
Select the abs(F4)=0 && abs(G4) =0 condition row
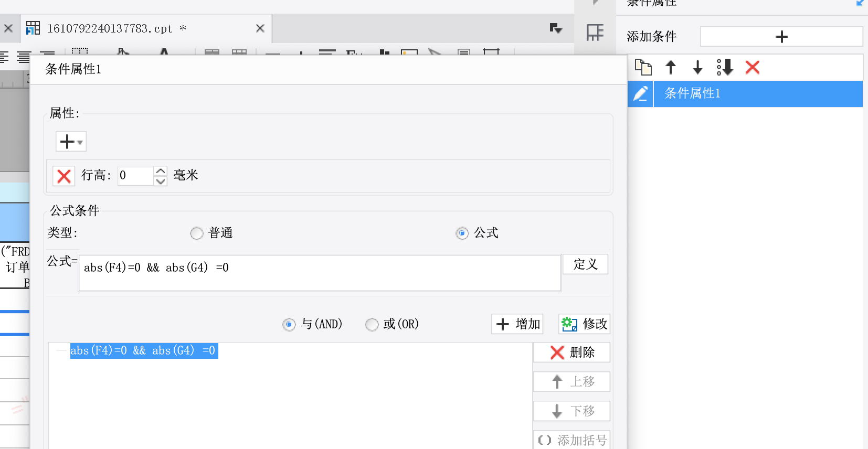click(144, 351)
